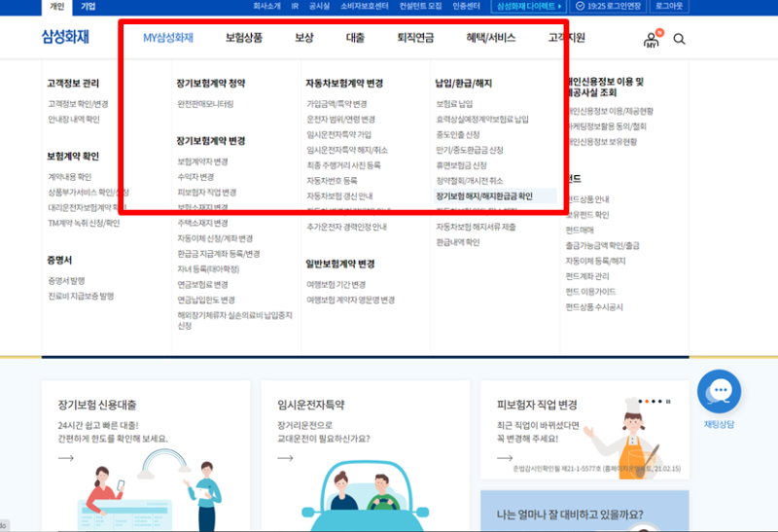
Task: Open 여행보험 기간 변경
Action: point(336,284)
